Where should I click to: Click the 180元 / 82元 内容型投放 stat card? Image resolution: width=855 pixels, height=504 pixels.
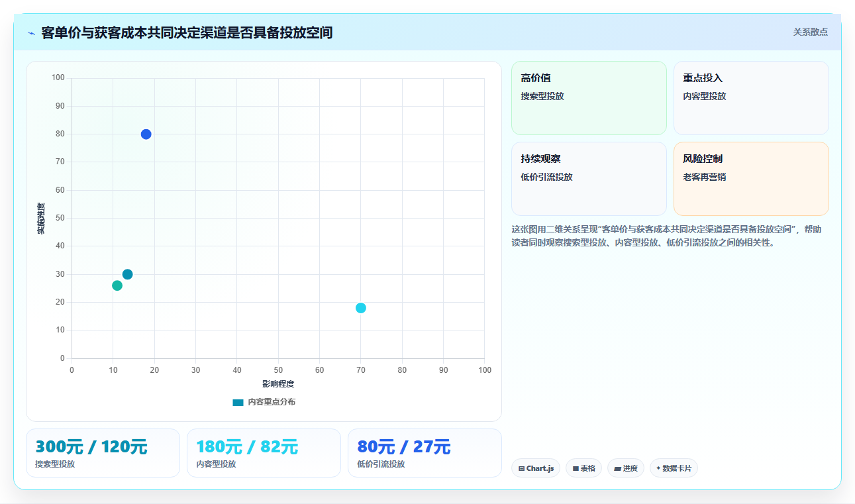click(264, 453)
